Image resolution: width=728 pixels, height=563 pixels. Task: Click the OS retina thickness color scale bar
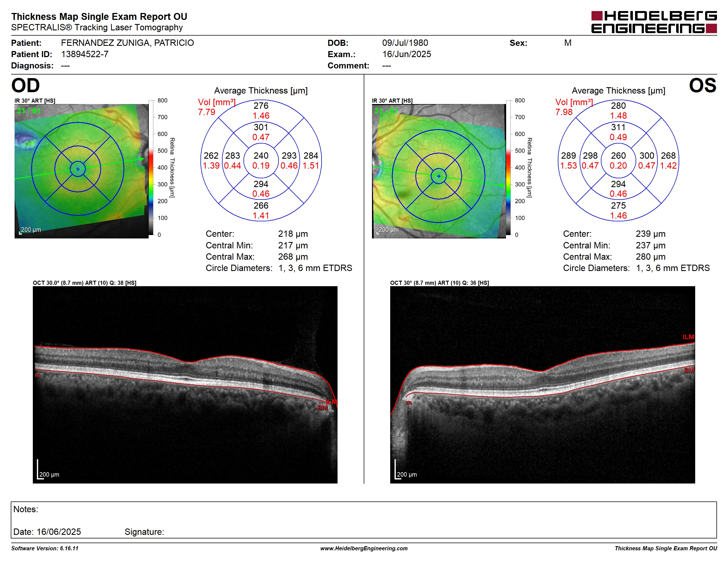[508, 168]
